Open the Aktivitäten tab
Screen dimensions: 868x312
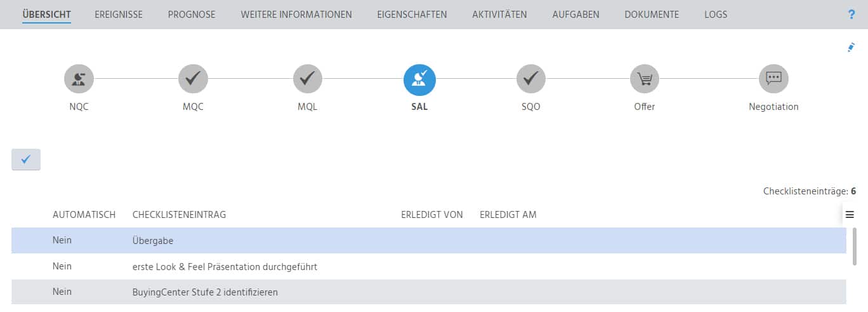coord(499,14)
